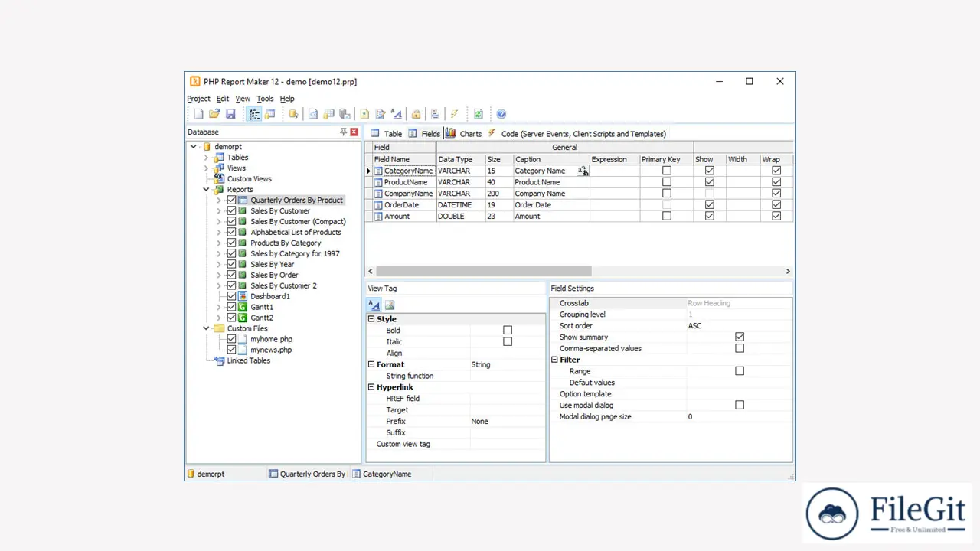Collapse the Reports tree node
This screenshot has width=980, height=551.
pyautogui.click(x=206, y=190)
